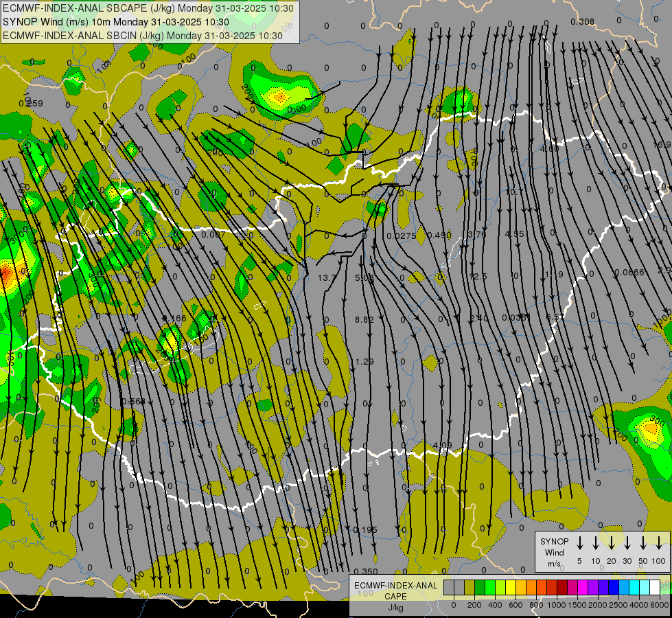Viewport: 672px width, 618px height.
Task: Click the map value '12.5'
Action: (478, 277)
